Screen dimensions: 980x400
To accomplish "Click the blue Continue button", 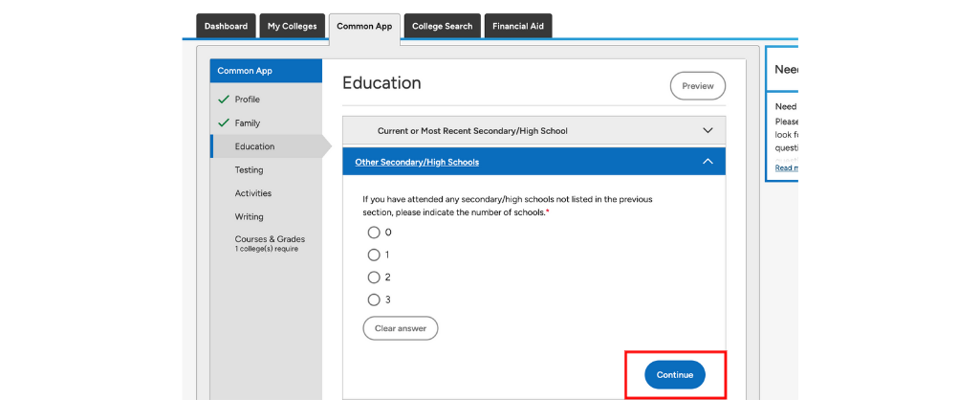I will (x=675, y=375).
